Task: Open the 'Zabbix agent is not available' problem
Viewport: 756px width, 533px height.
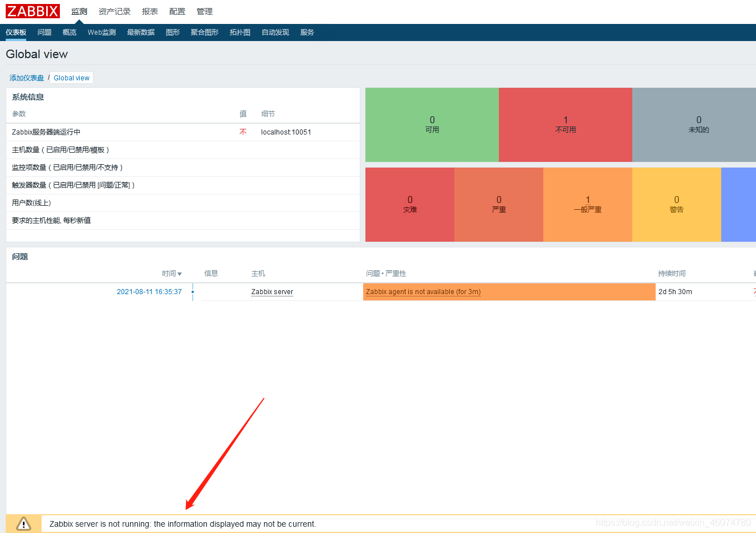Action: click(423, 292)
